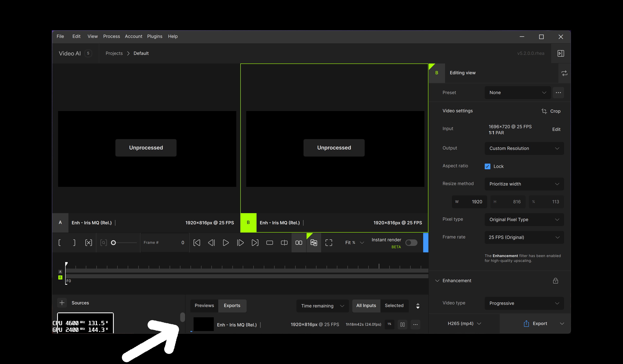
Task: Click Edit next to Input resolution
Action: point(556,129)
